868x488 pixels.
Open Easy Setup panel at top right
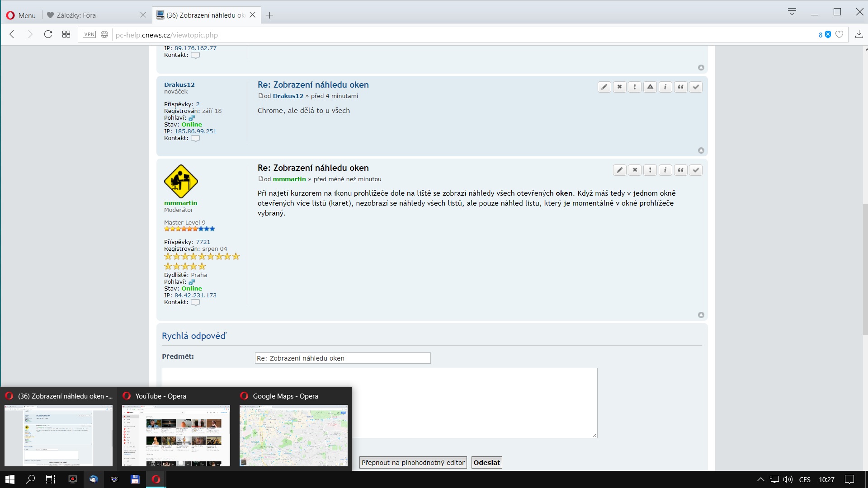coord(792,12)
